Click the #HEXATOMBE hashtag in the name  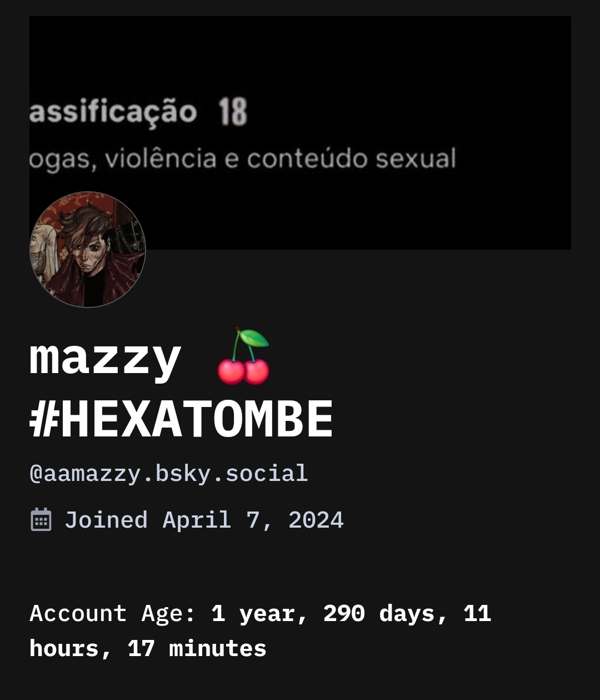click(x=181, y=420)
